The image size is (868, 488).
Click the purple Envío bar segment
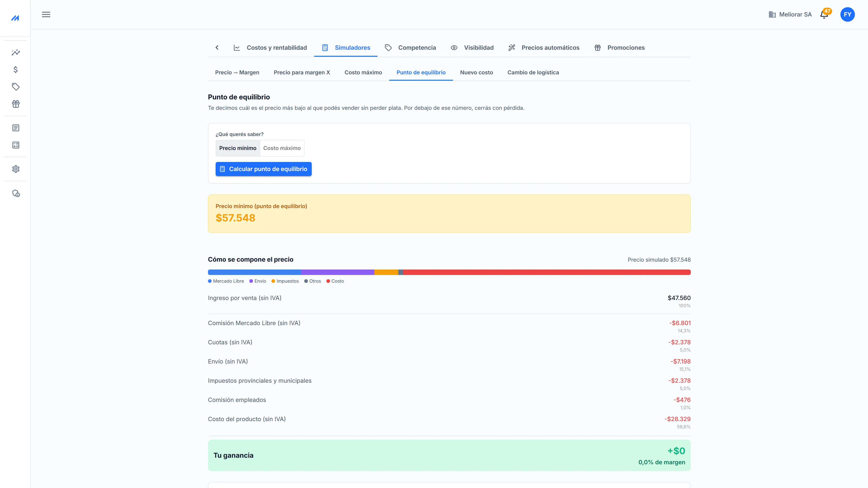click(x=338, y=272)
